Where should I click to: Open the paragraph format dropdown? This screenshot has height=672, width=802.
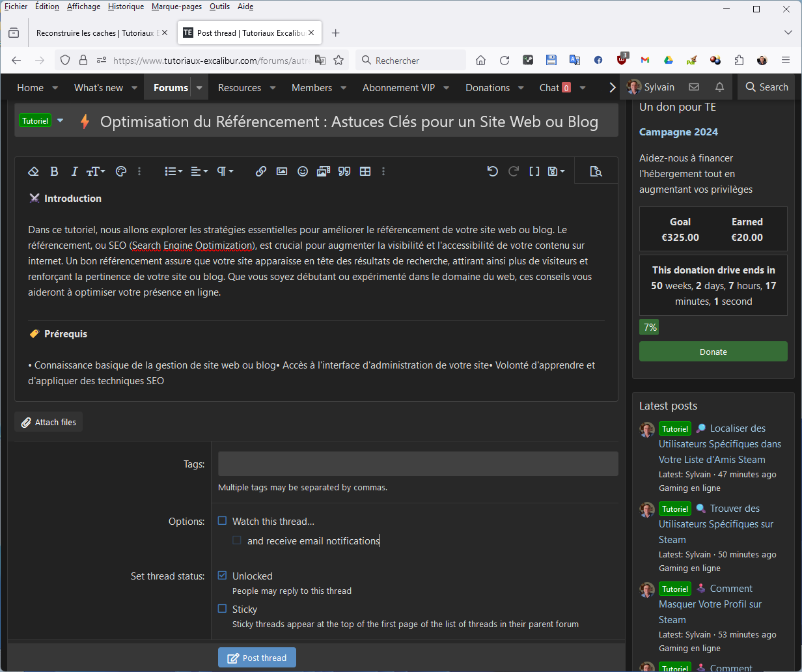click(x=225, y=171)
